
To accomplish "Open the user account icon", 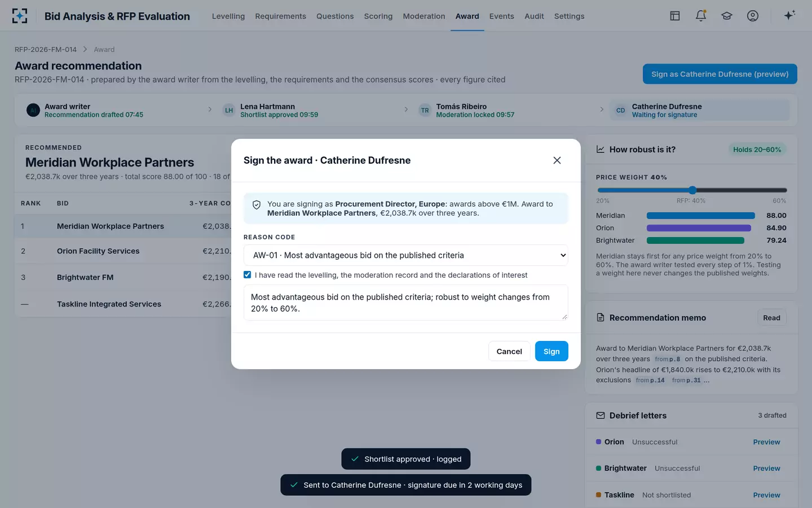I will [x=753, y=16].
